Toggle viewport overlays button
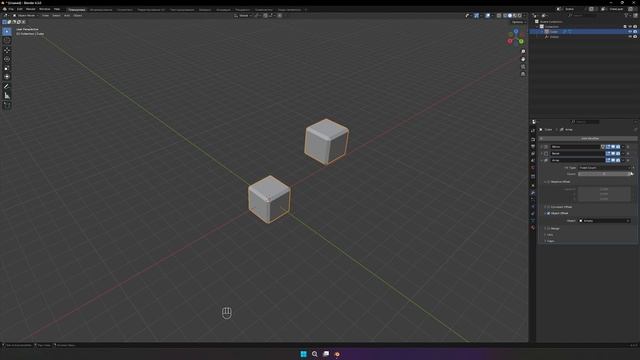The image size is (640, 360). [x=487, y=16]
